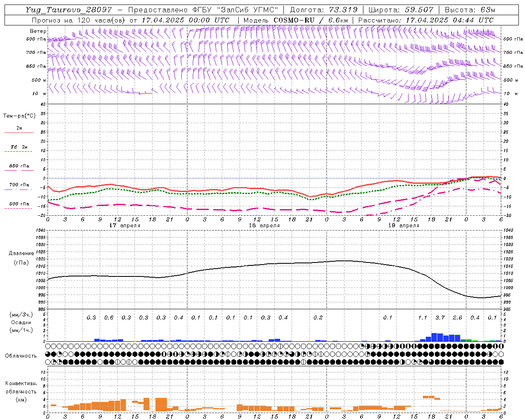Click the 700 гПа temperature legend entry
The image size is (525, 420).
coord(19,185)
